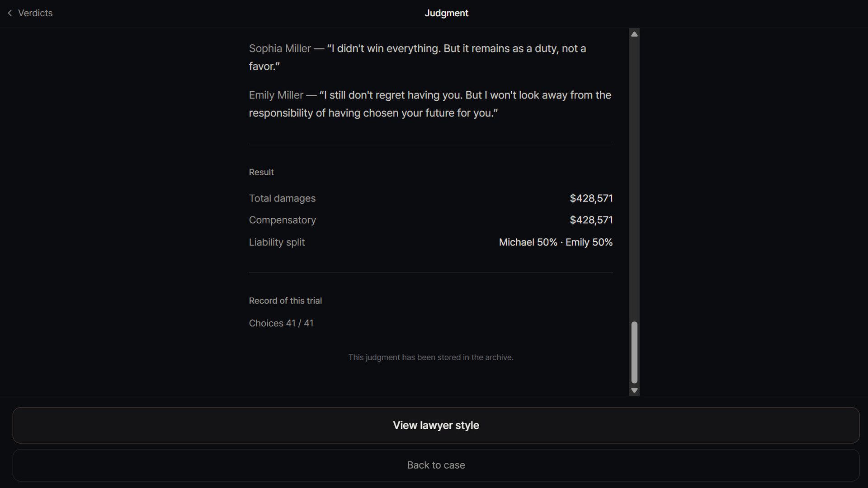Click the scrollbar track above the thumb
868x488 pixels.
(x=634, y=180)
